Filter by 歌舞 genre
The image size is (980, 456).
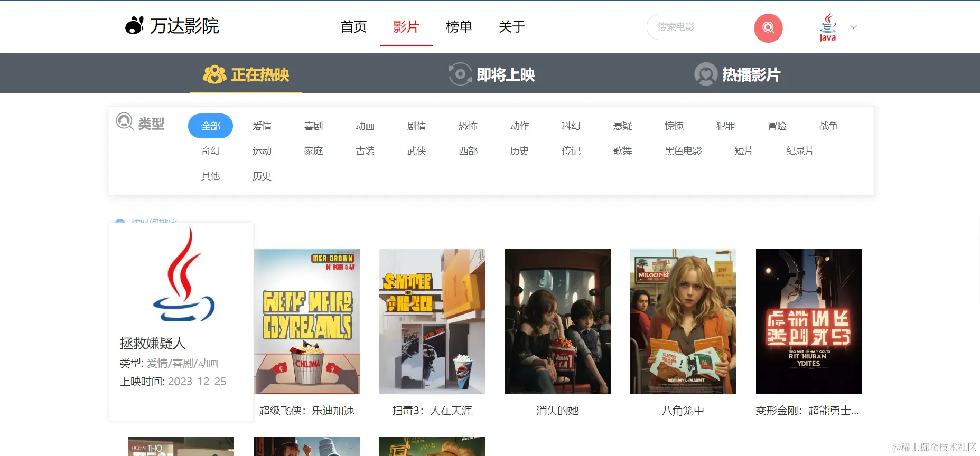click(x=622, y=150)
